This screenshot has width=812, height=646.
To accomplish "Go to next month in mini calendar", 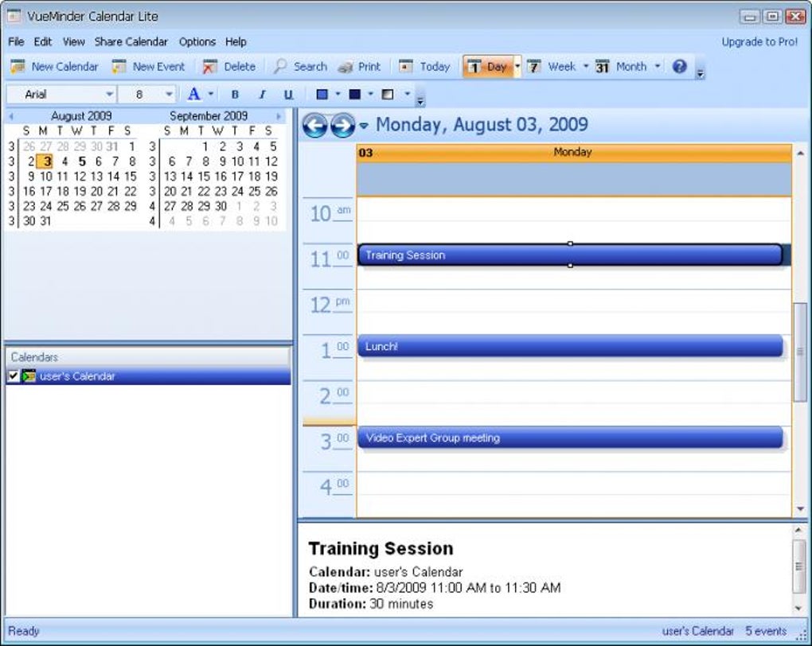I will pos(279,116).
